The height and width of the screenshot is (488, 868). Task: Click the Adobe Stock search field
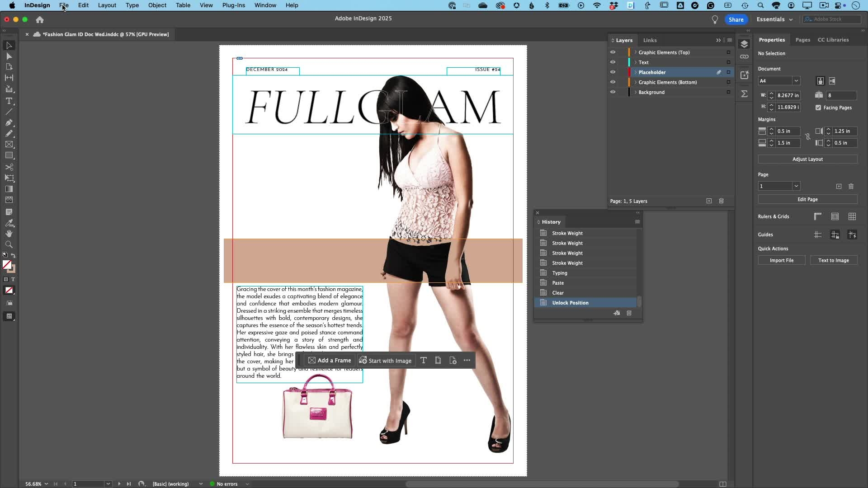coord(832,19)
